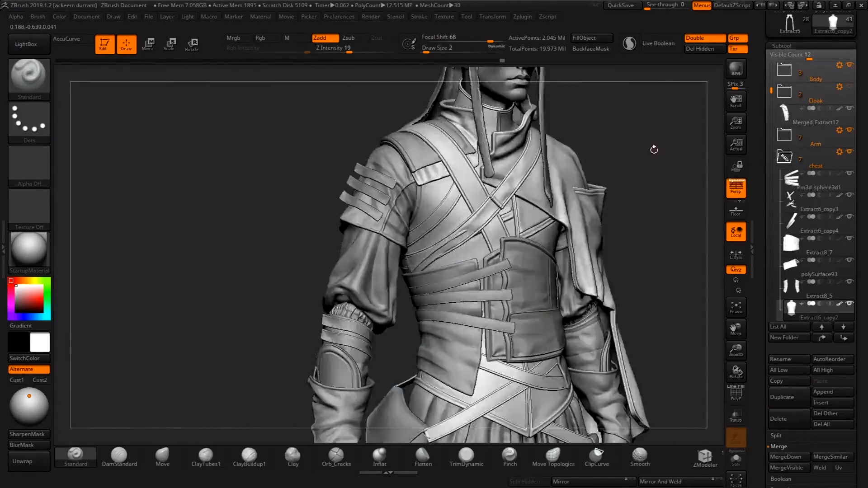Activate the Scale gizmo tool
The width and height of the screenshot is (868, 488).
pyautogui.click(x=170, y=44)
